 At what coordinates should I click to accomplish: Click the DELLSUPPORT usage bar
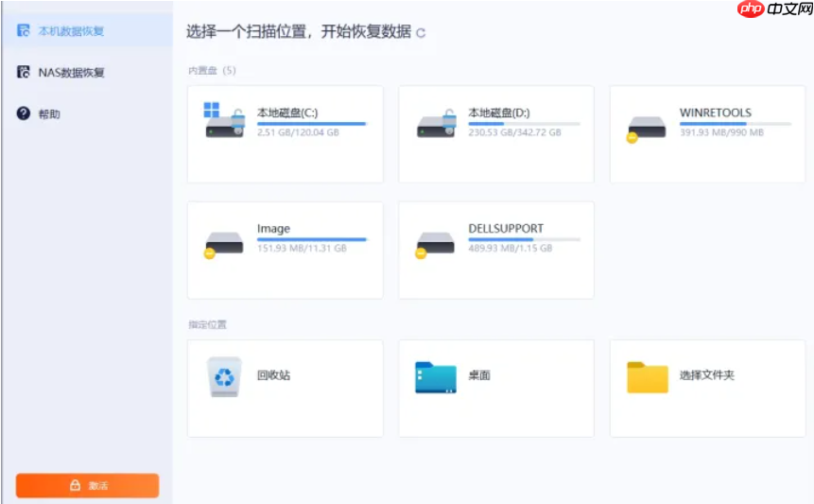click(x=525, y=239)
